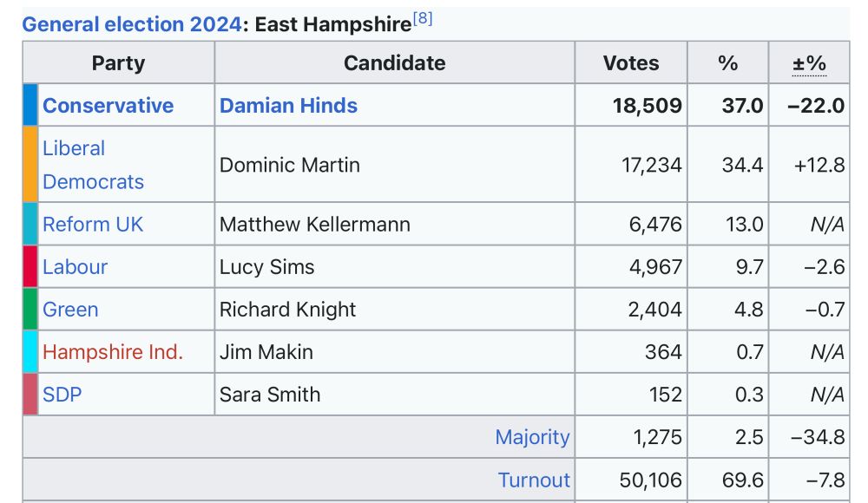Open the SDP party link

[x=62, y=395]
